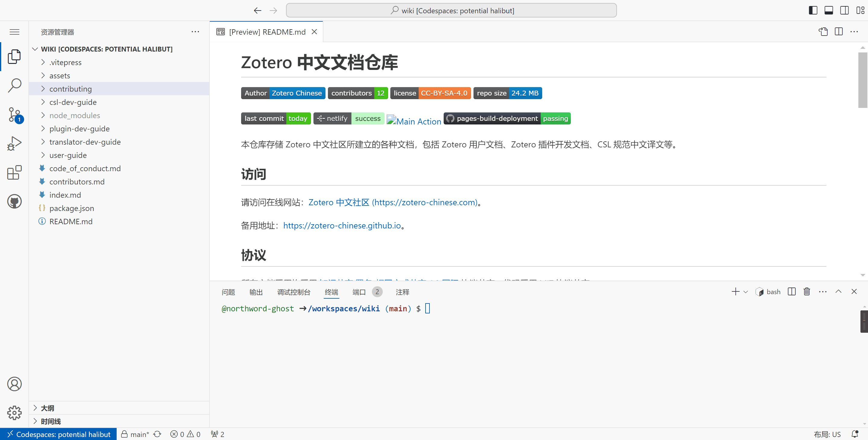The height and width of the screenshot is (440, 868).
Task: Open the Extensions view
Action: coord(14,172)
